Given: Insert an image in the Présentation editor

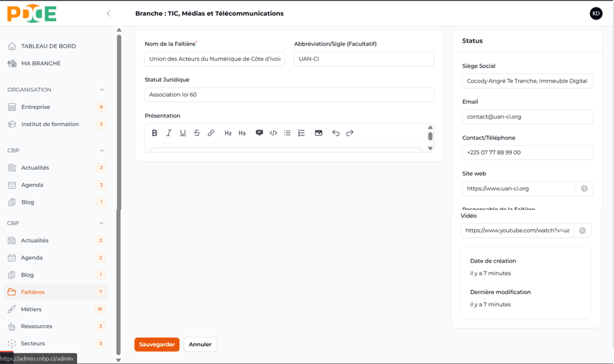Looking at the screenshot, I should [318, 133].
